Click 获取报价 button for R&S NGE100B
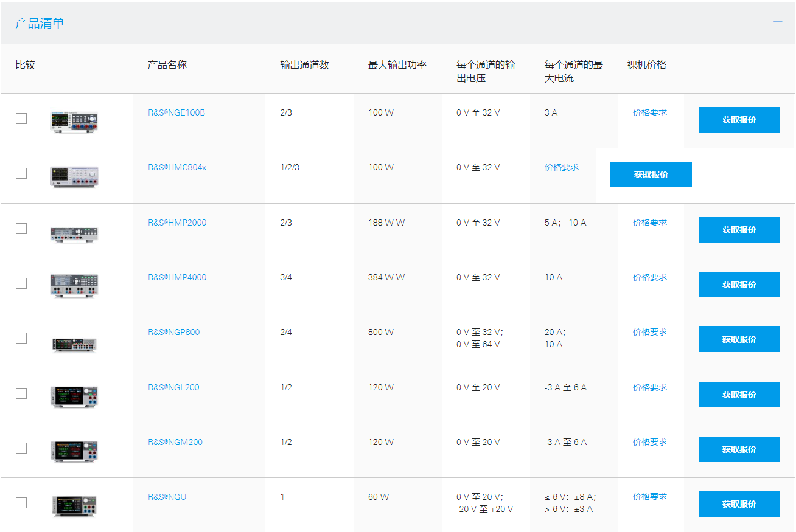796x532 pixels. click(739, 120)
